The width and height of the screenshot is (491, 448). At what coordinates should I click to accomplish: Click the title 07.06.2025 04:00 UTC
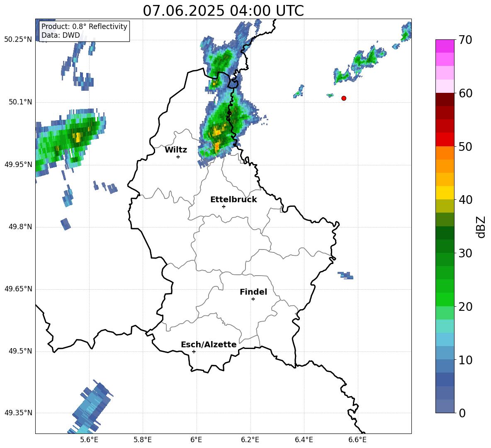223,11
